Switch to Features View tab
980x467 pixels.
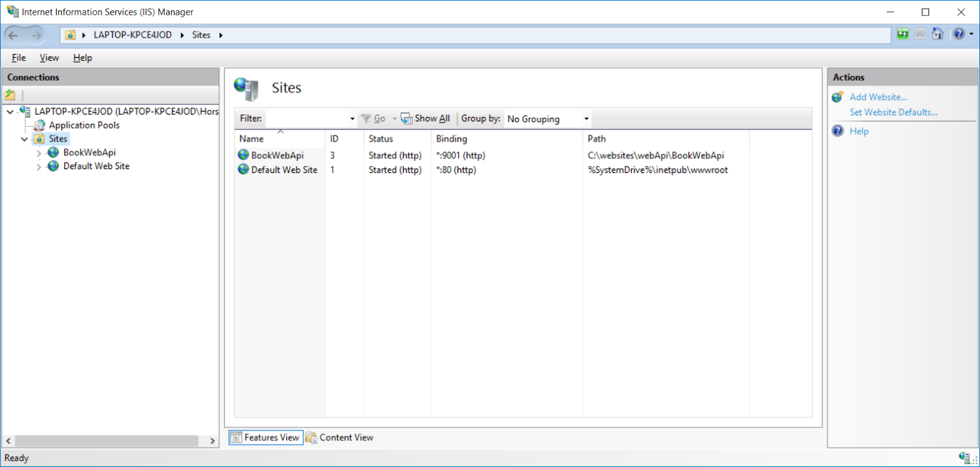point(266,438)
